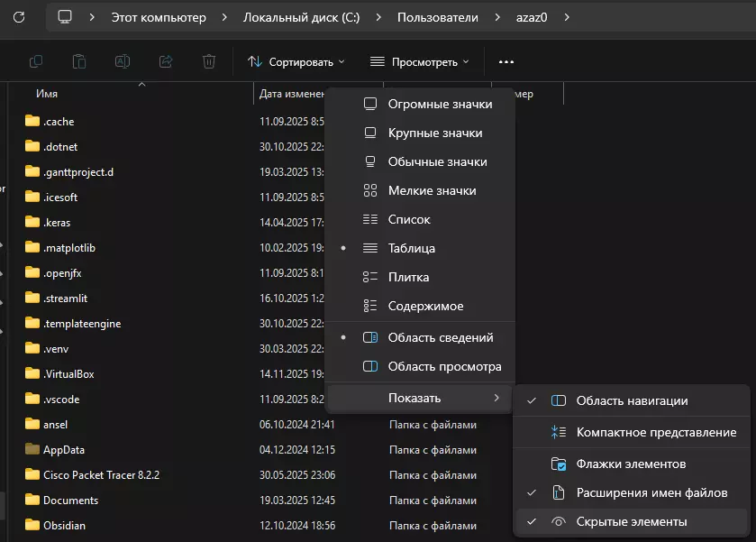Viewport: 756px width, 542px height.
Task: Toggle Расширения имен файлов option
Action: point(651,492)
